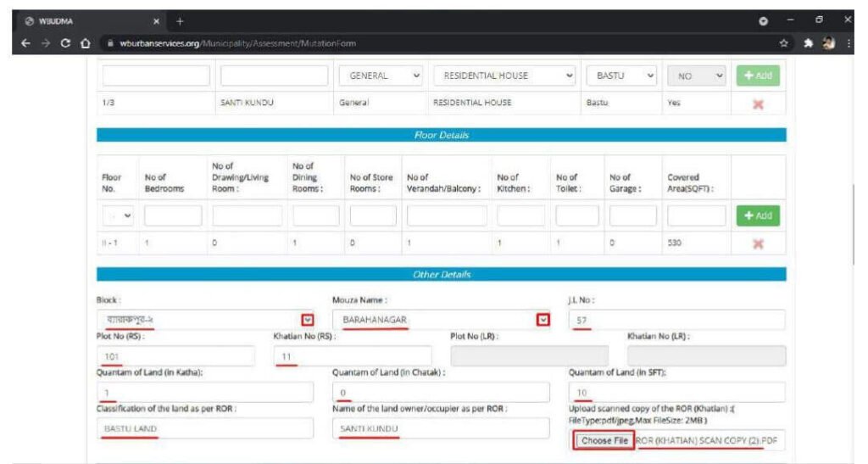Viewport: 868px width, 464px height.
Task: Open a new browser tab
Action: (x=180, y=21)
